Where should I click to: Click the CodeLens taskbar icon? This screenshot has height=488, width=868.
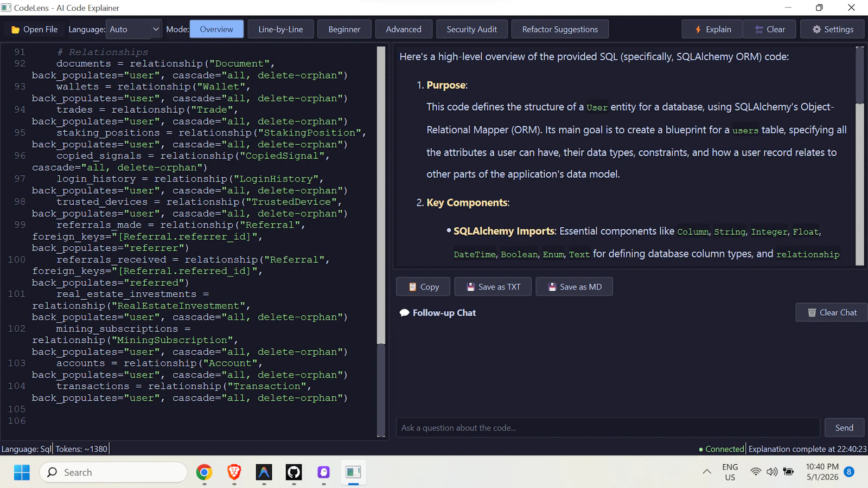tap(354, 472)
